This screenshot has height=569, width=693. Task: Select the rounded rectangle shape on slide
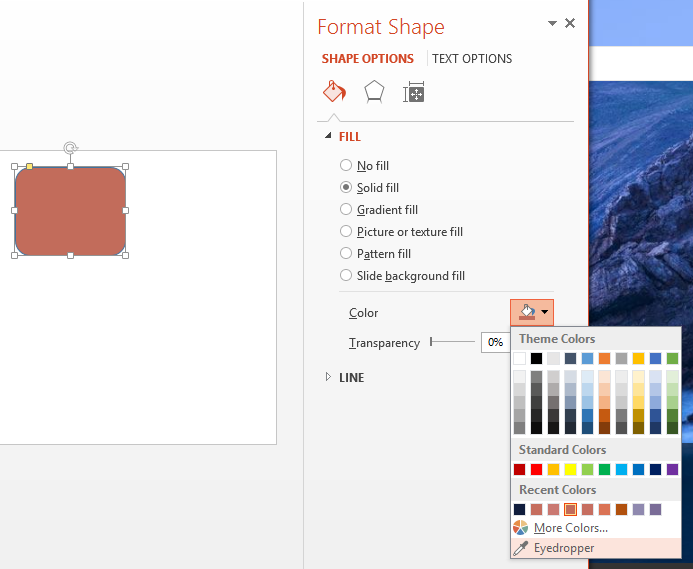pos(70,211)
